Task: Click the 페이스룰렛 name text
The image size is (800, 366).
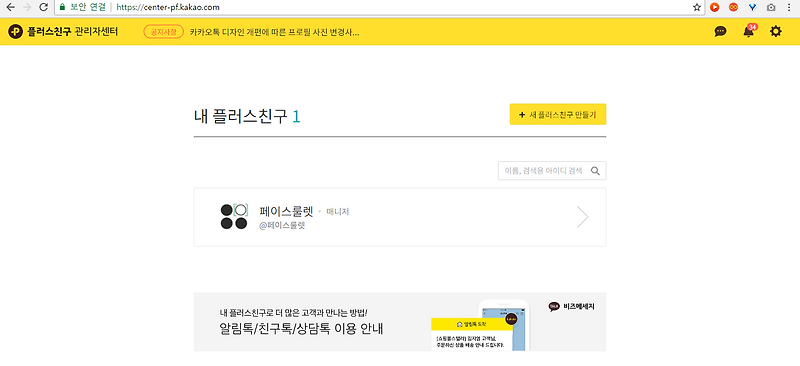Action: click(x=286, y=211)
